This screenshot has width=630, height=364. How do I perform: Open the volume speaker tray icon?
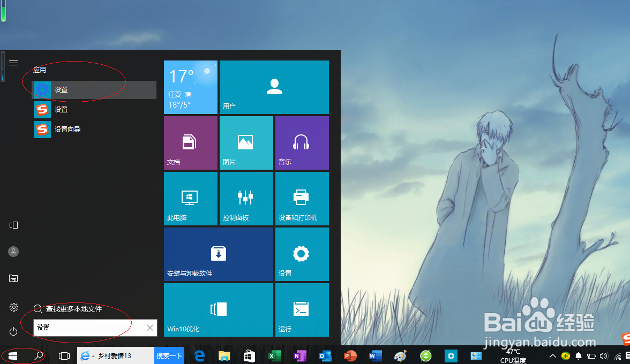tap(603, 356)
